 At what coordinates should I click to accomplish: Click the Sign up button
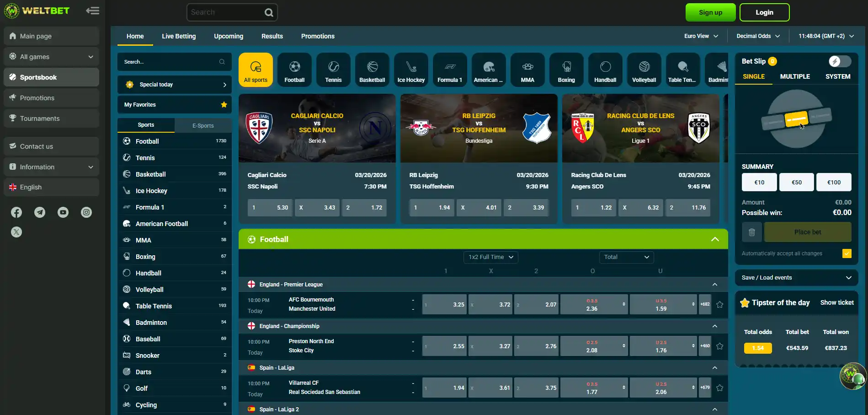pos(710,12)
